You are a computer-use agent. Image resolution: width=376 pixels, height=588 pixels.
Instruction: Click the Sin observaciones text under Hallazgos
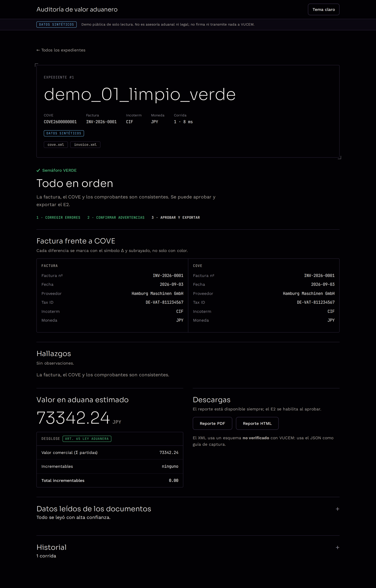click(x=55, y=363)
